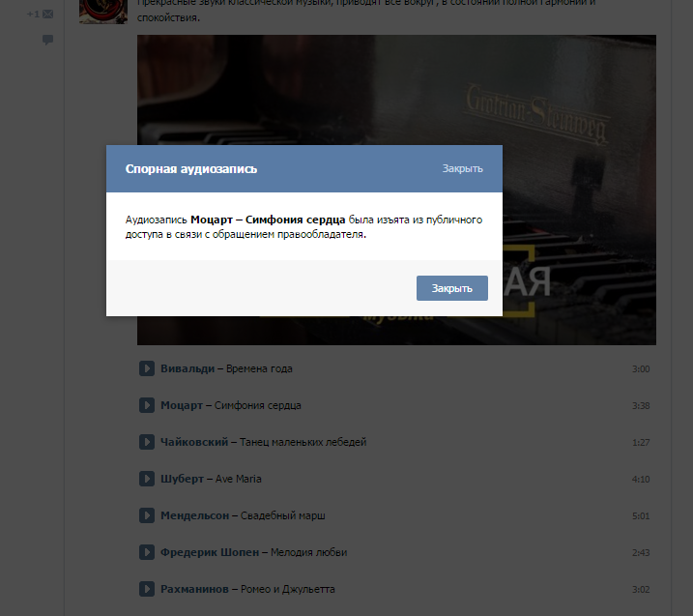Play Фредерик Шопен – Мелодия любви track
Screen dimensions: 693x616
point(147,552)
